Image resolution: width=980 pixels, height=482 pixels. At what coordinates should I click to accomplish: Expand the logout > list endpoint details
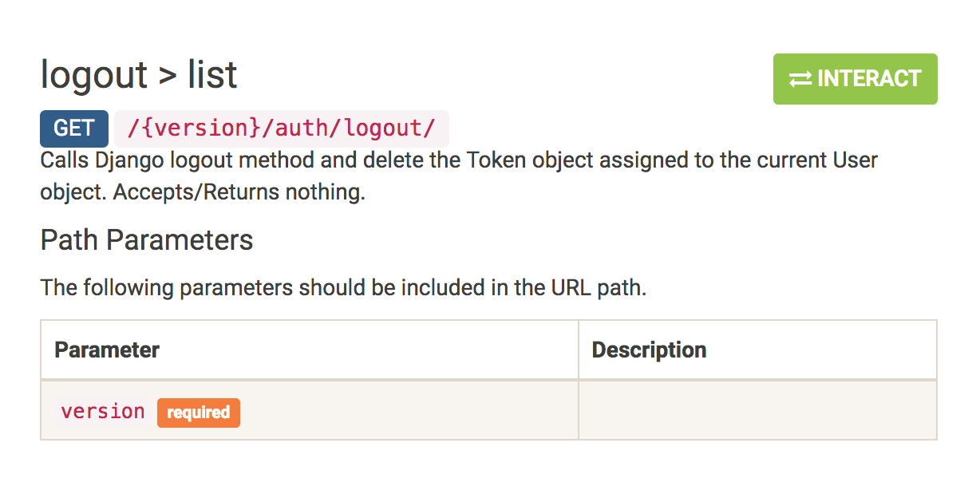138,74
